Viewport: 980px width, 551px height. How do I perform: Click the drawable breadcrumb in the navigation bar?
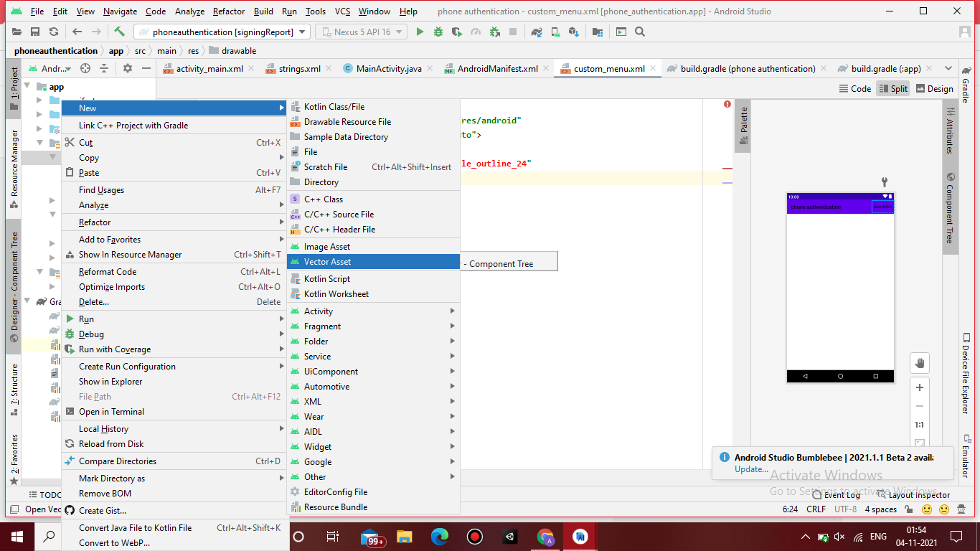pyautogui.click(x=232, y=51)
